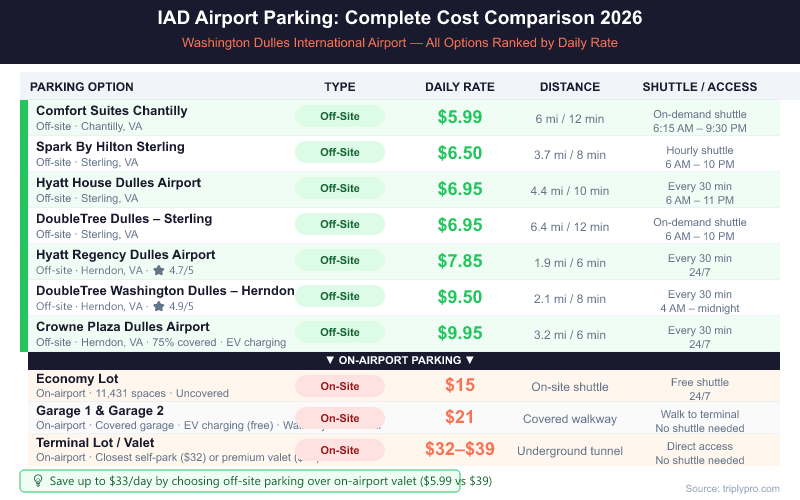The width and height of the screenshot is (800, 500).
Task: Click the Off-Site badge for Crowne Plaza Dulles
Action: pos(340,332)
